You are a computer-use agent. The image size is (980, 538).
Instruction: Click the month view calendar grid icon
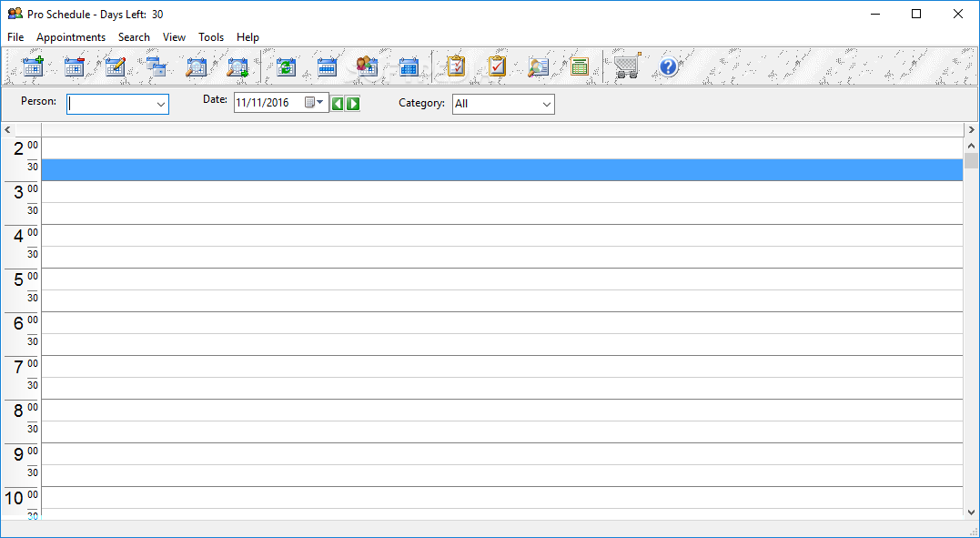409,66
